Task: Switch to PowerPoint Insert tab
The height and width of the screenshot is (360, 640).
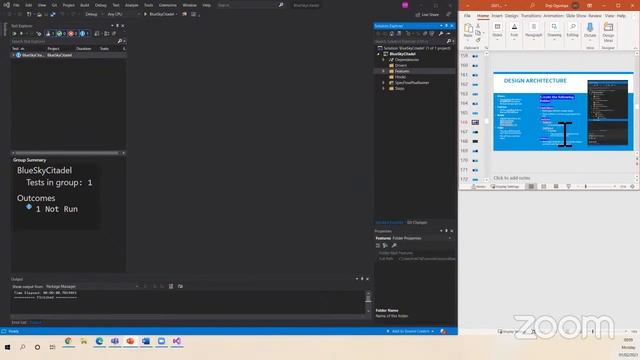Action: coord(497,16)
